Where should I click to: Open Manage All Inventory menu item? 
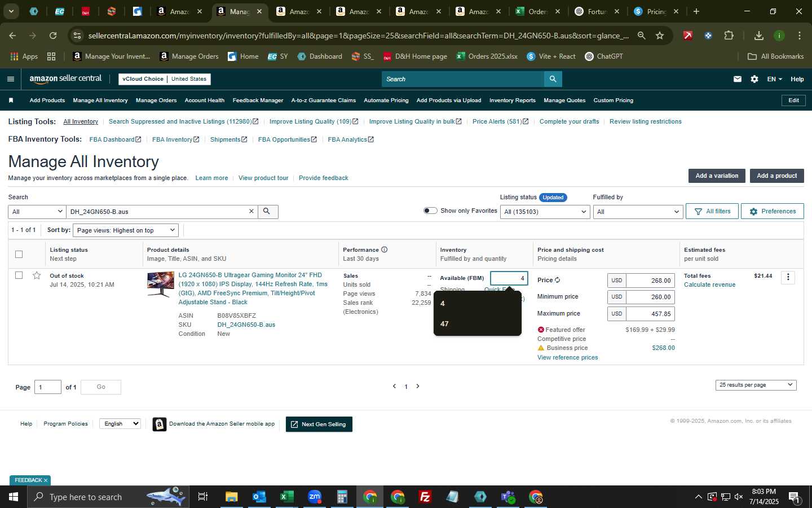[100, 100]
